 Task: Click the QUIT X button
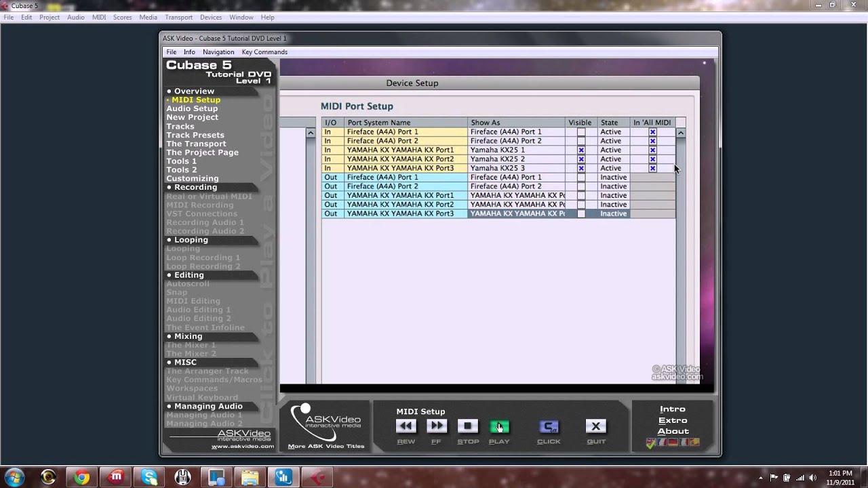(596, 426)
